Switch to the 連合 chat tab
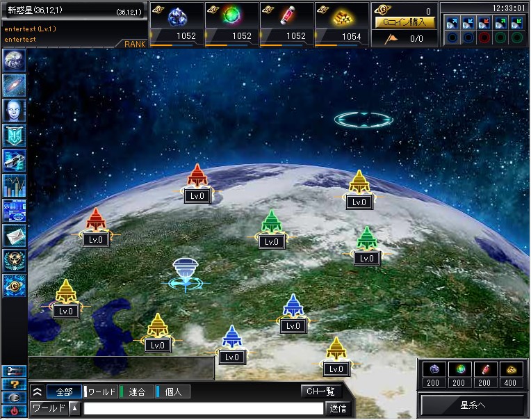Image resolution: width=531 pixels, height=420 pixels. (137, 392)
